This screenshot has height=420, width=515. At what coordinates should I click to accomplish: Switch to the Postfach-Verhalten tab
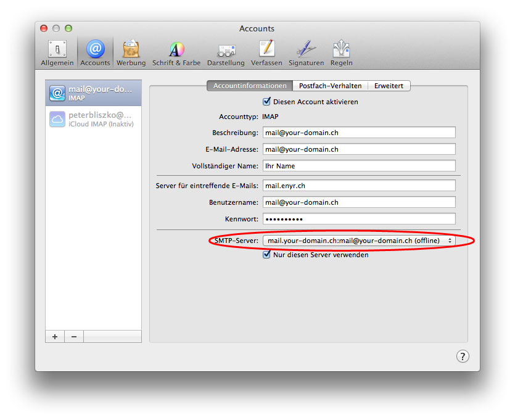click(330, 86)
